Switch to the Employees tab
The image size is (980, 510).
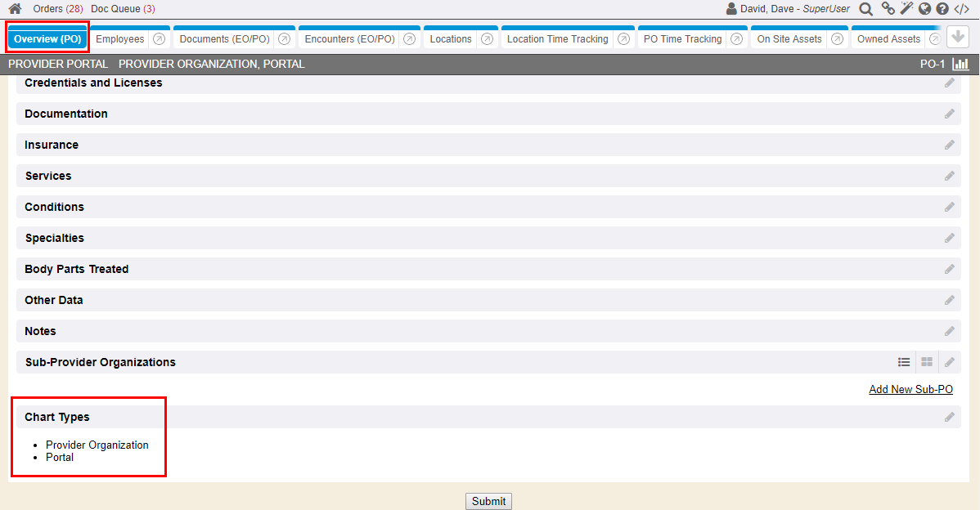119,39
